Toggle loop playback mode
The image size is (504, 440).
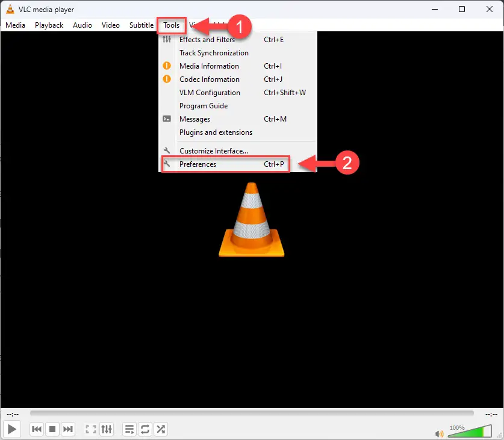click(x=145, y=429)
